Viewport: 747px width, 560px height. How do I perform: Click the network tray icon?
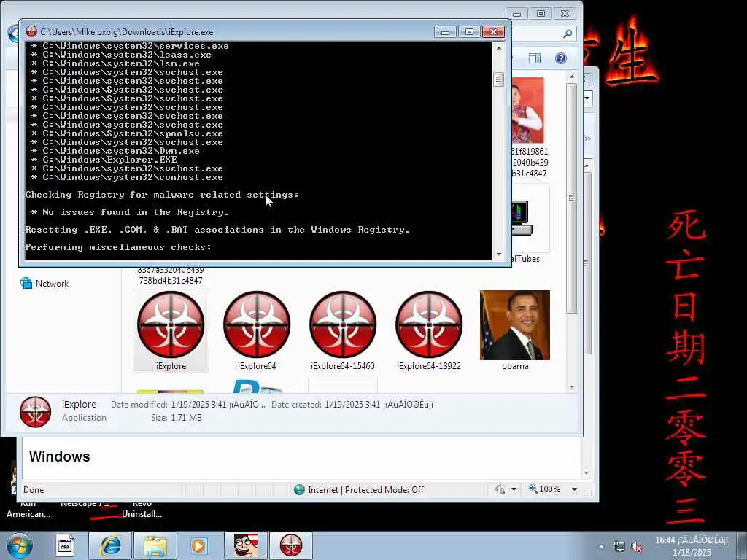tap(619, 546)
